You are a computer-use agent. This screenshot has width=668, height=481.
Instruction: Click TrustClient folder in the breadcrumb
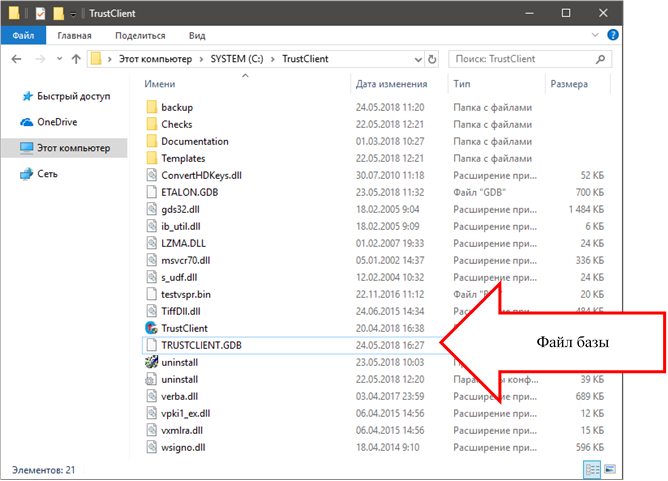click(305, 59)
